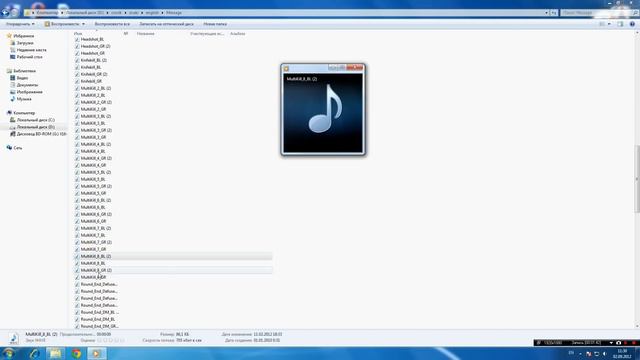The height and width of the screenshot is (360, 640).
Task: Click the volume icon in system tray
Action: (604, 353)
